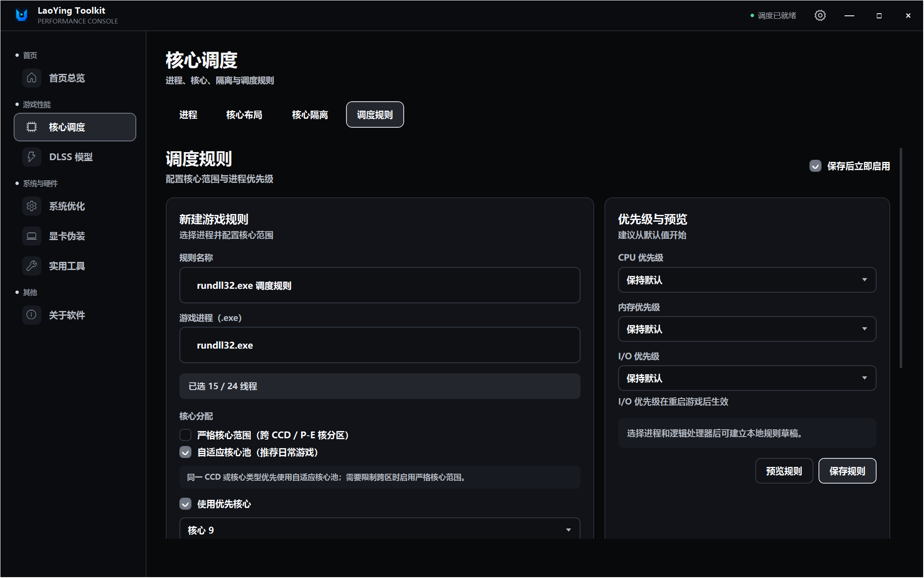Click the home icon beside 首页总览

[x=32, y=78]
